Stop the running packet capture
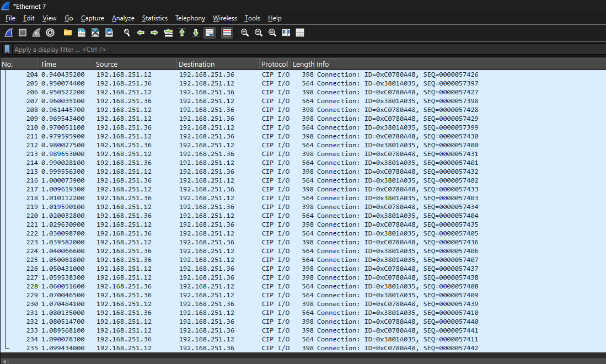 point(23,33)
